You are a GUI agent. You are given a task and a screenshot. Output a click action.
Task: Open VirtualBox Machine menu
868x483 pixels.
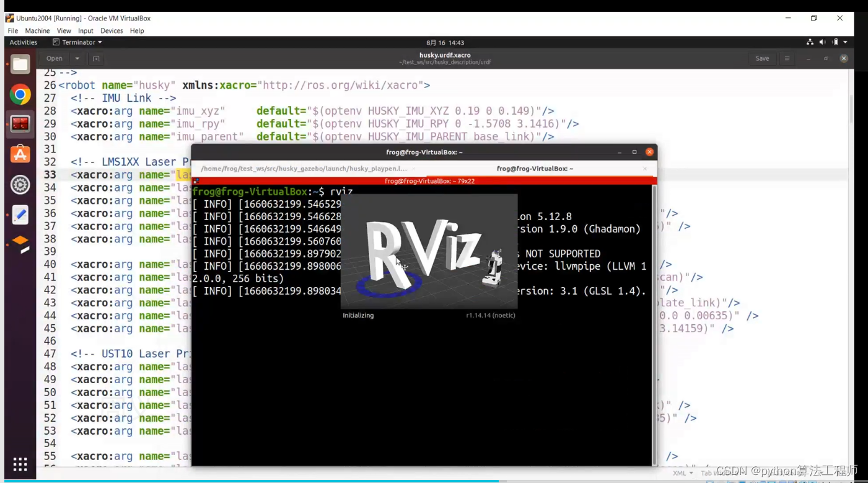point(37,30)
